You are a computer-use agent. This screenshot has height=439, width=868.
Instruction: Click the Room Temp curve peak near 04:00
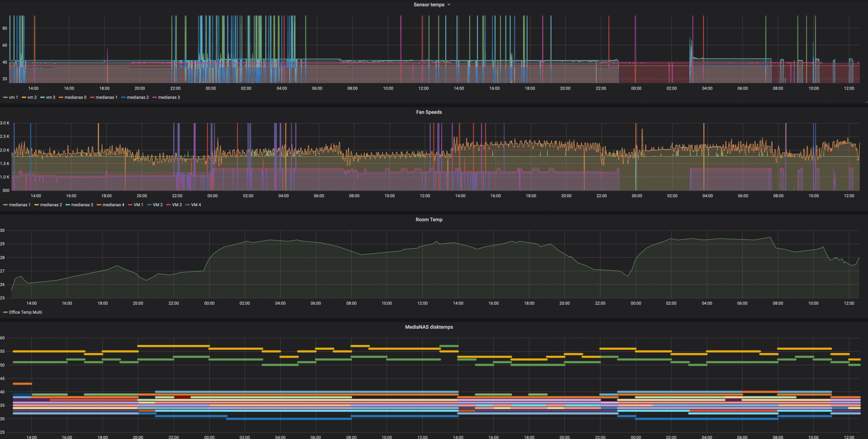[x=270, y=240]
